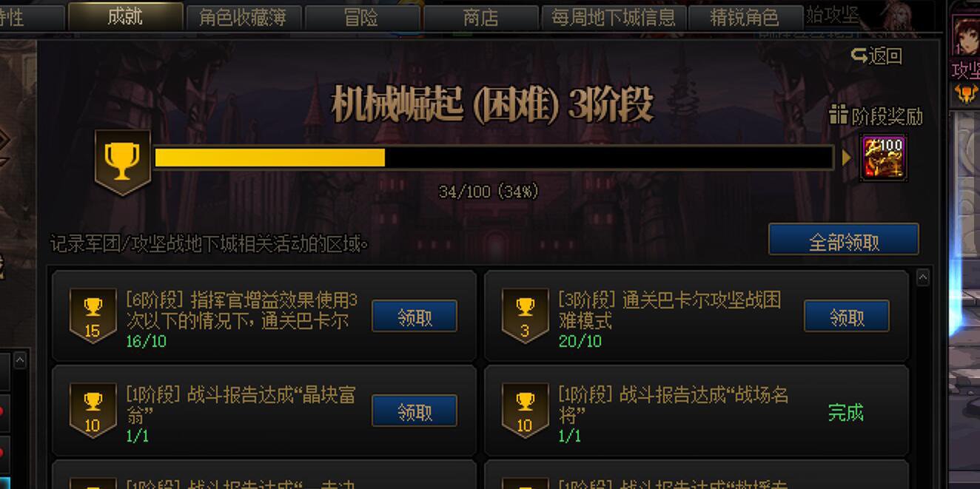Switch to the 角色收藏簿 tab
Image resolution: width=980 pixels, height=489 pixels.
tap(243, 17)
